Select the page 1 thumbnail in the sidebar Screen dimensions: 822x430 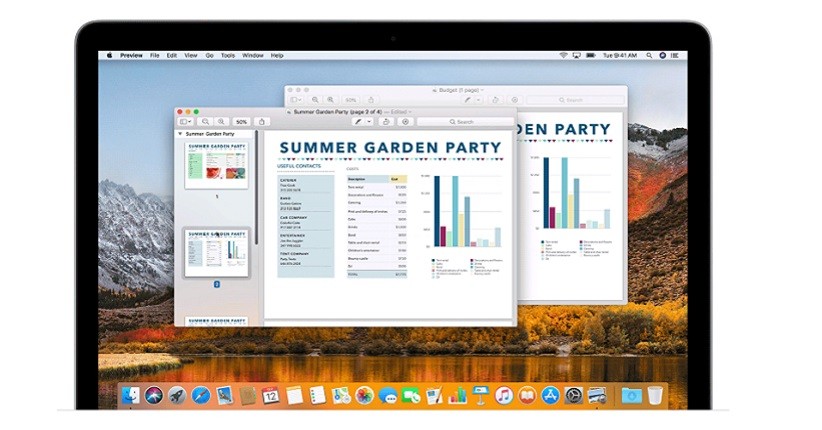pos(216,164)
